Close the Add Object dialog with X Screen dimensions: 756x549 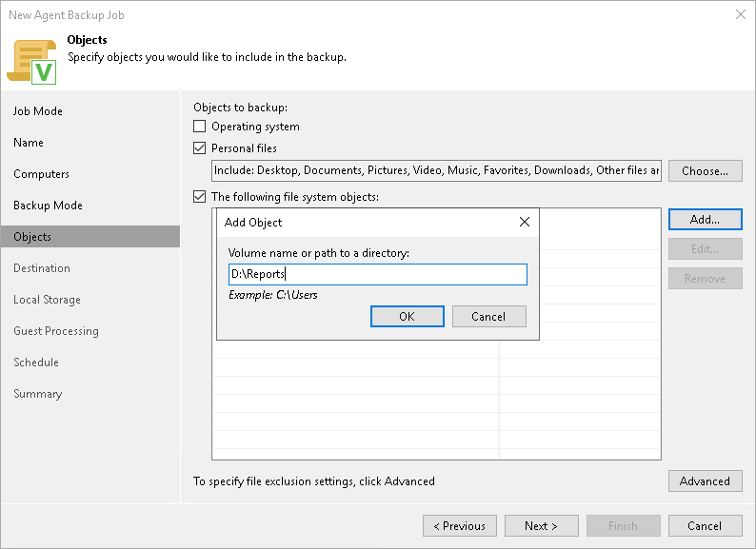(525, 222)
